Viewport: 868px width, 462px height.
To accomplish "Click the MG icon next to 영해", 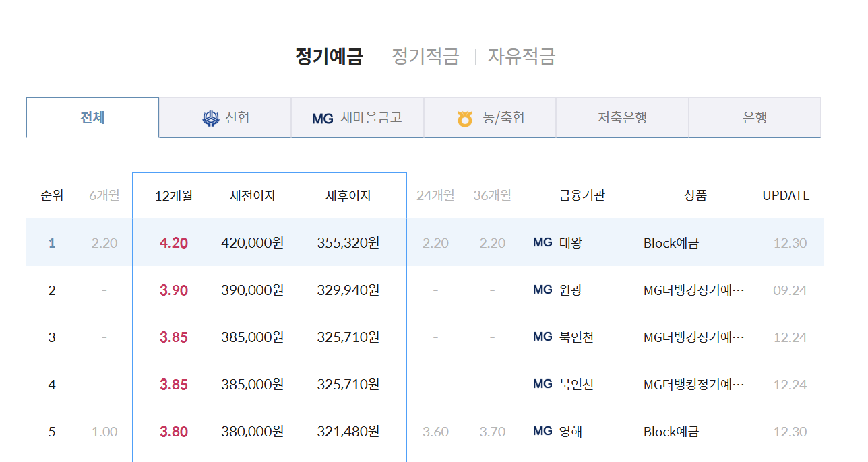I will coord(542,432).
